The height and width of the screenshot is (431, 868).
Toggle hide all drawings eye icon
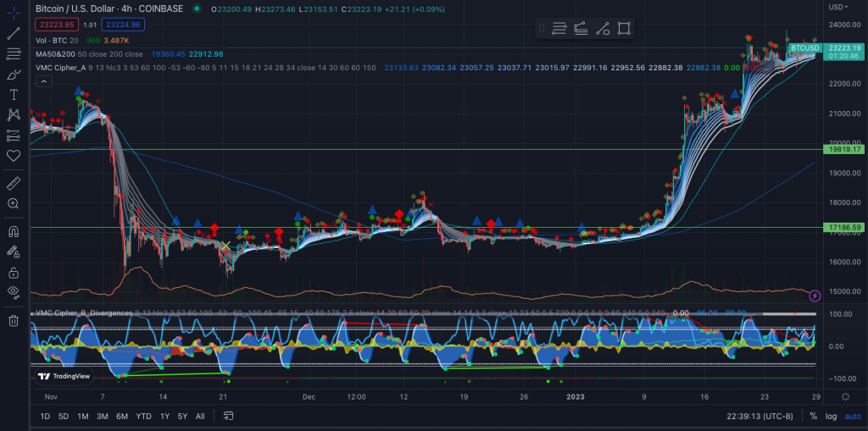pos(14,292)
